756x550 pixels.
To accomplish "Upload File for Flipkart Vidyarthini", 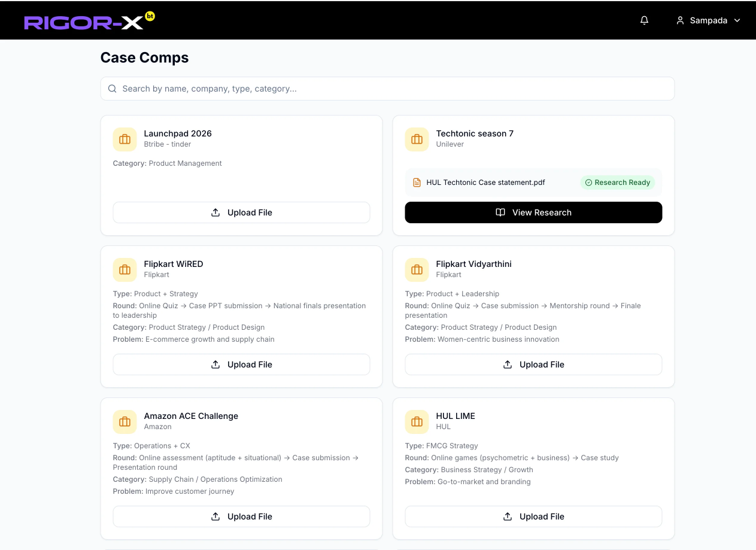I will 533,364.
